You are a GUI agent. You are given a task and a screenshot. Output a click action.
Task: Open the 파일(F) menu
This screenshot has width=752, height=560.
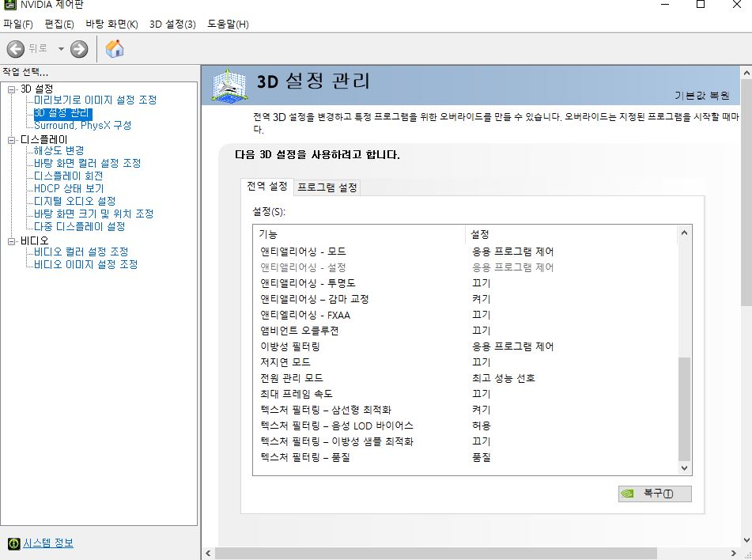click(18, 24)
